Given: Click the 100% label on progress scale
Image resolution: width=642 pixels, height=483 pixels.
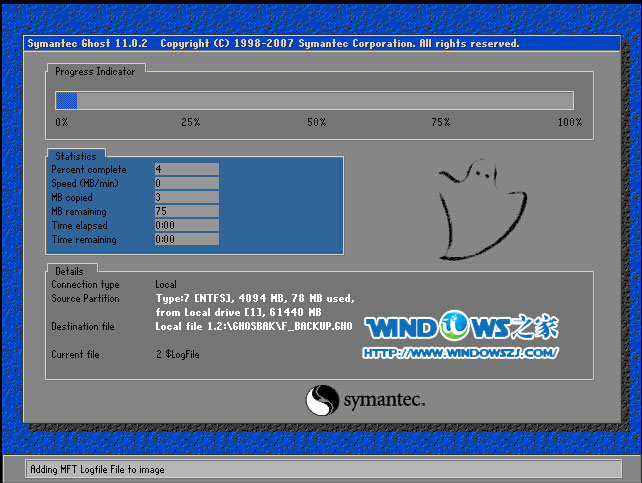Looking at the screenshot, I should [x=569, y=122].
